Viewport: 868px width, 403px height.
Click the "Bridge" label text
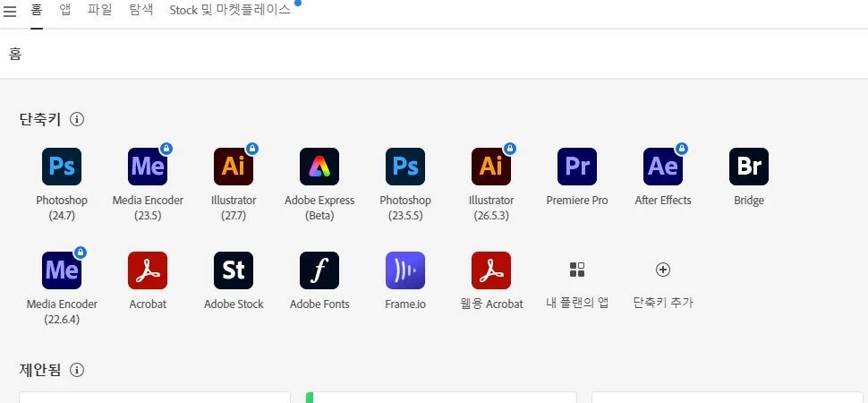[749, 201]
